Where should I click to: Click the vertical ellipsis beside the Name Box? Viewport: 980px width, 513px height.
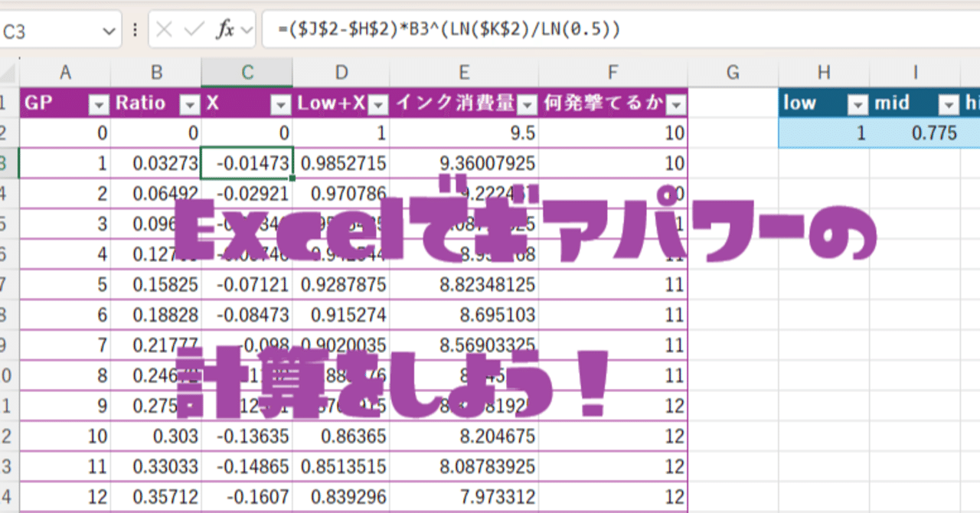tap(136, 28)
